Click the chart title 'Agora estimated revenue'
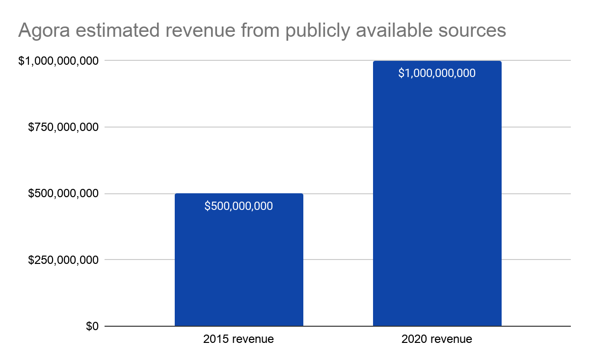This screenshot has height=364, width=589. point(262,31)
